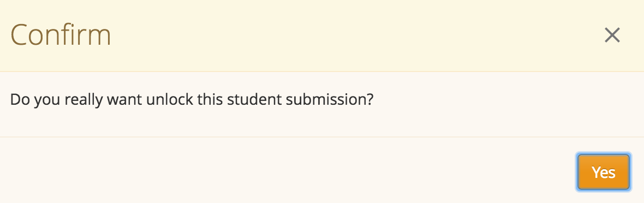Click the cross icon beside the Confirm title

[612, 35]
